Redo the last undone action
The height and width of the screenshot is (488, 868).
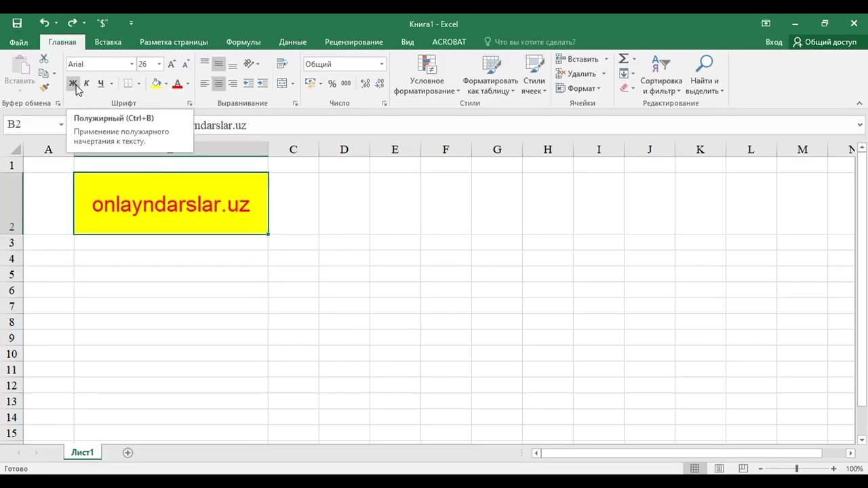[72, 23]
